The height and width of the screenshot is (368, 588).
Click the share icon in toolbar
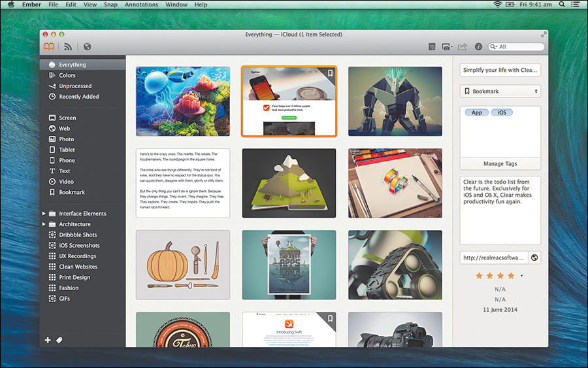[463, 46]
